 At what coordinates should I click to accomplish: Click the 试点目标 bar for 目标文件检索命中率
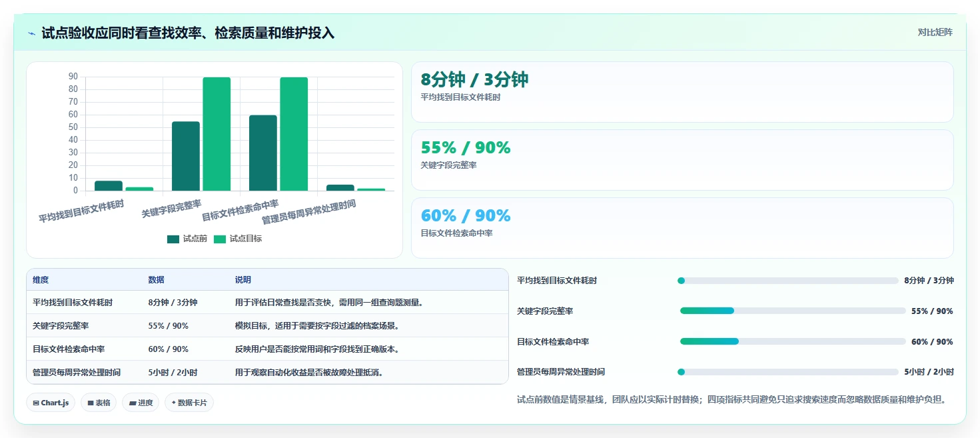coord(294,134)
